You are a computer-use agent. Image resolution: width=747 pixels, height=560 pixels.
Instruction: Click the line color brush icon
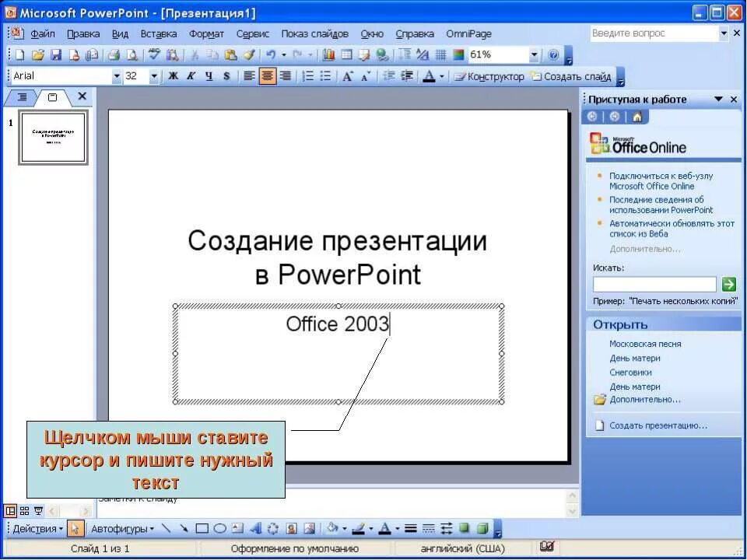[x=359, y=529]
